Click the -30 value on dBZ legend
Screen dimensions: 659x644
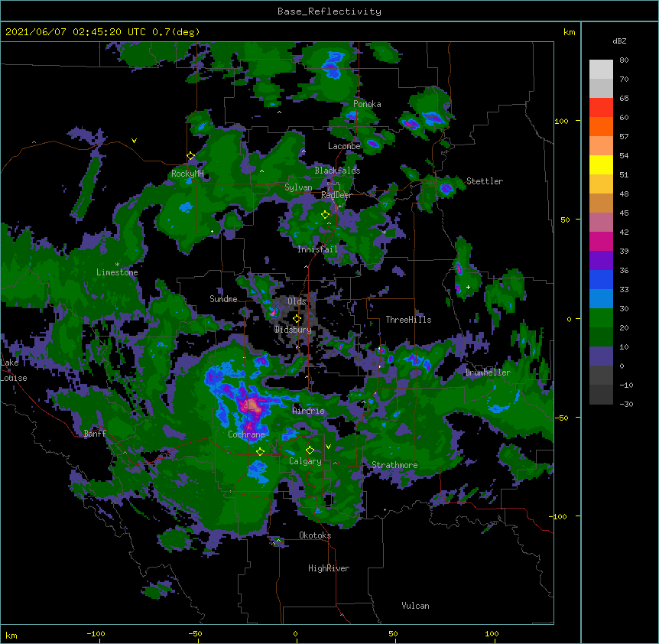click(x=626, y=404)
